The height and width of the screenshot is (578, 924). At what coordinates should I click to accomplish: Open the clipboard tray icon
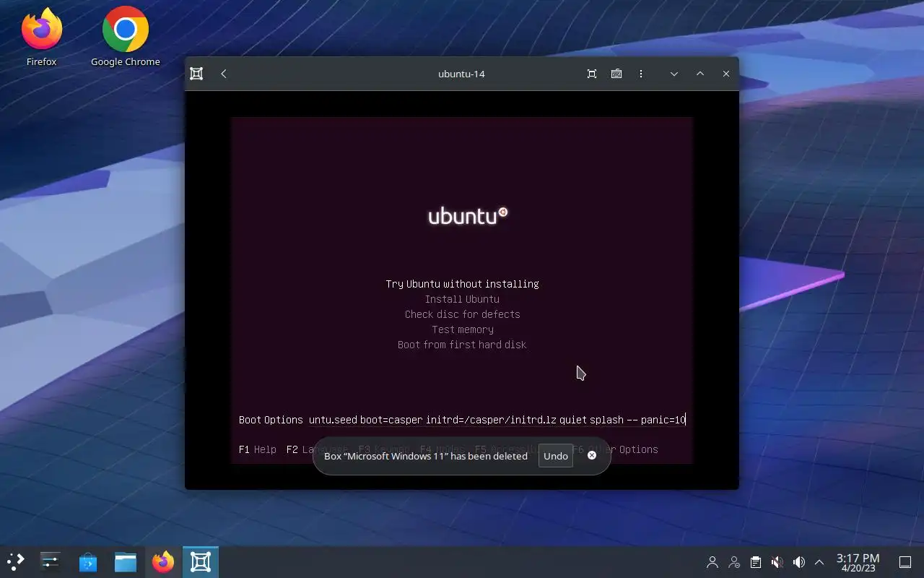click(755, 562)
